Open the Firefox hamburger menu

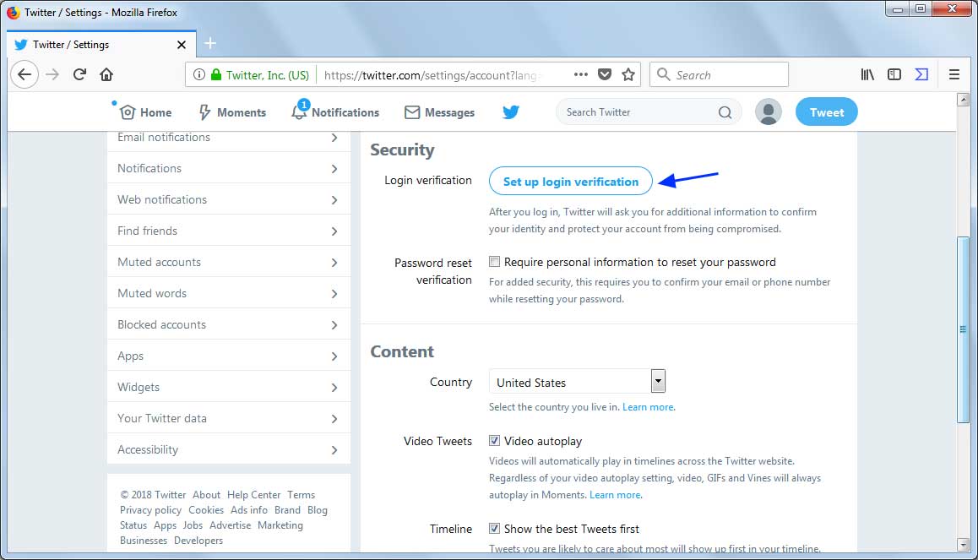coord(954,75)
